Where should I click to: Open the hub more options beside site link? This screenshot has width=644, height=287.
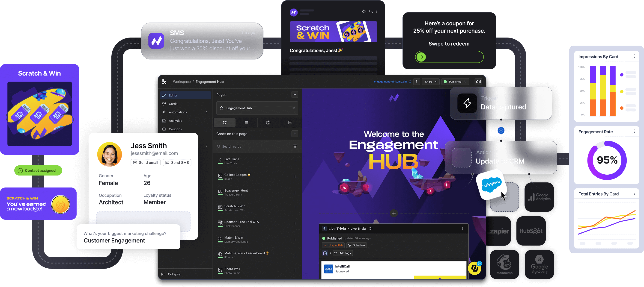point(417,82)
